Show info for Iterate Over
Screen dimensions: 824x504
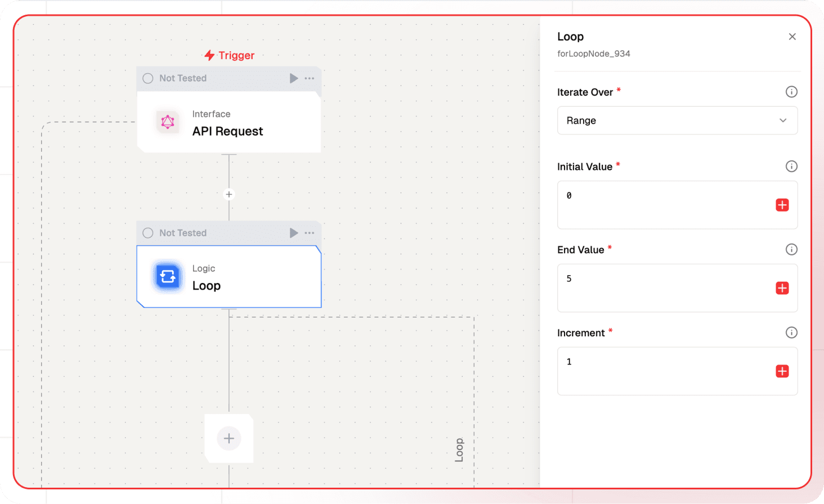click(791, 92)
